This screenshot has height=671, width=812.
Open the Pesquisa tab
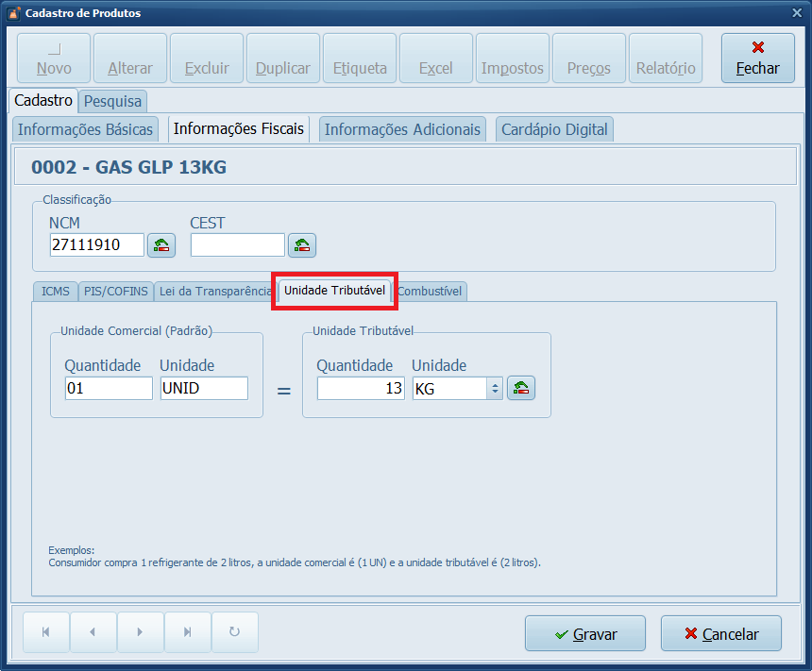tap(112, 100)
